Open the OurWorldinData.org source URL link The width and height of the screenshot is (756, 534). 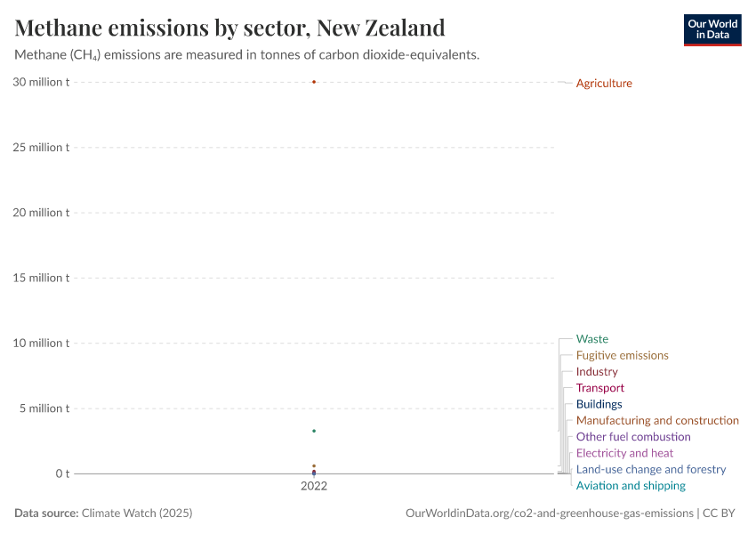pyautogui.click(x=549, y=514)
